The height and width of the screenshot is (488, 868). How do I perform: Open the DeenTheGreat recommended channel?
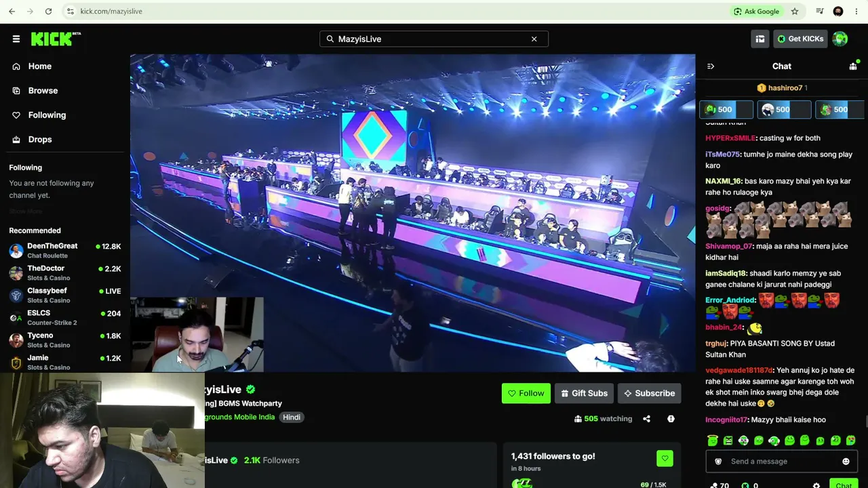click(65, 251)
